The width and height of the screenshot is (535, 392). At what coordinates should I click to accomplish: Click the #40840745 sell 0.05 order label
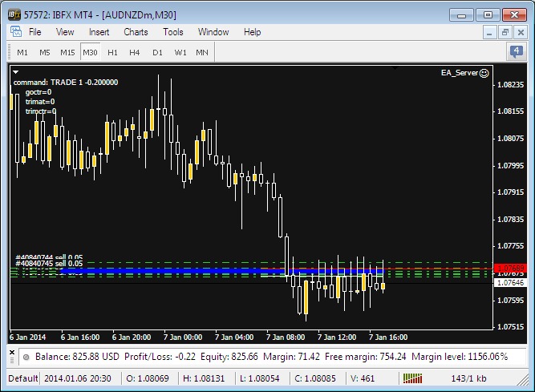(49, 264)
